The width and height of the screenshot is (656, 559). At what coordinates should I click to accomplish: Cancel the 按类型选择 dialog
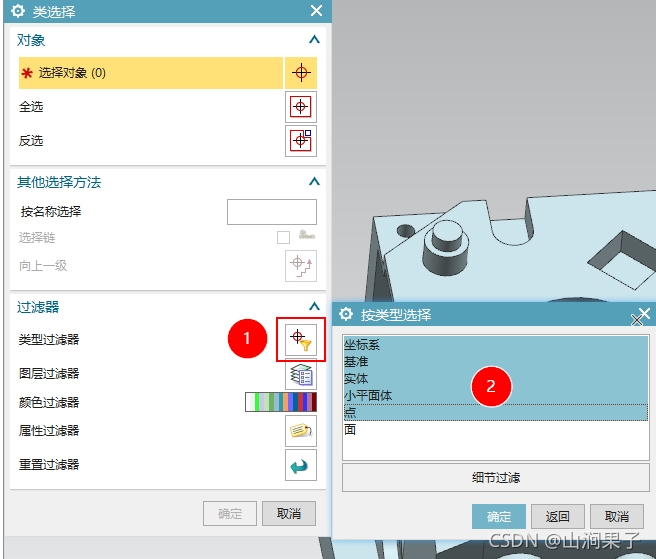click(617, 516)
